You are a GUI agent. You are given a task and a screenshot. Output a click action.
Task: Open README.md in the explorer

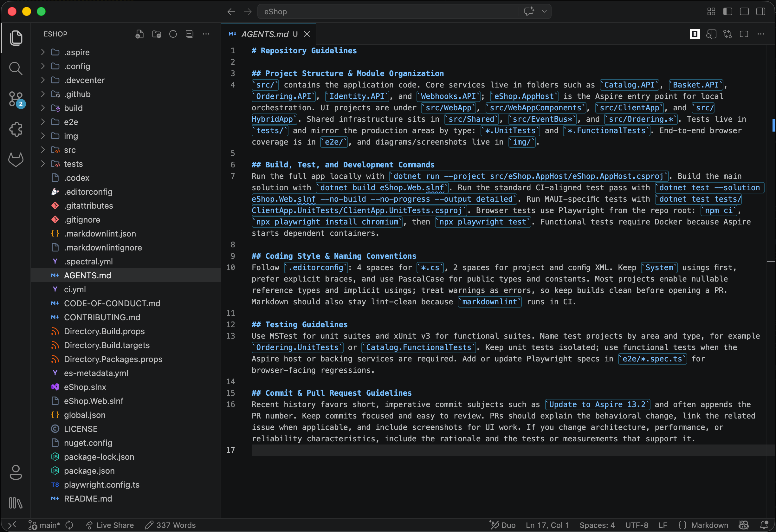(126, 499)
